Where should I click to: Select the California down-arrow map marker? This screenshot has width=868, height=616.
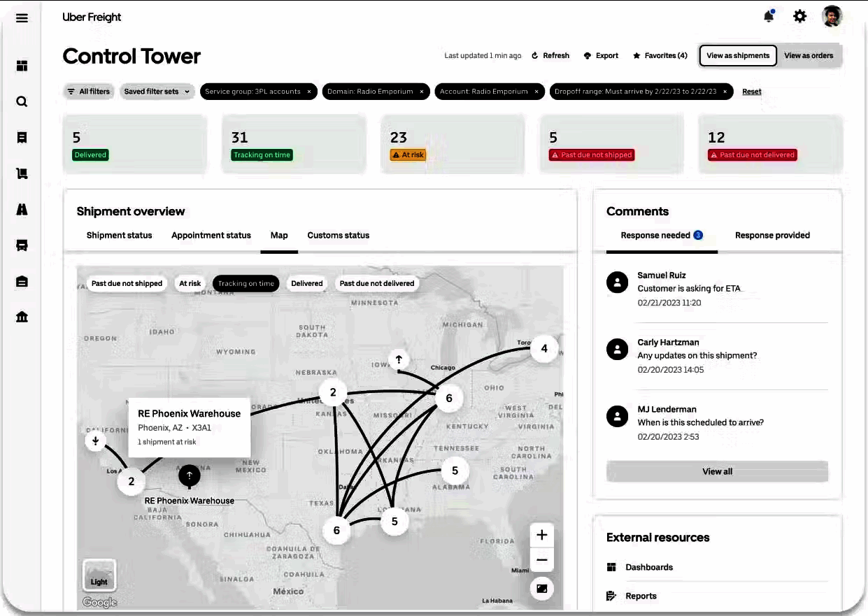[x=96, y=441]
